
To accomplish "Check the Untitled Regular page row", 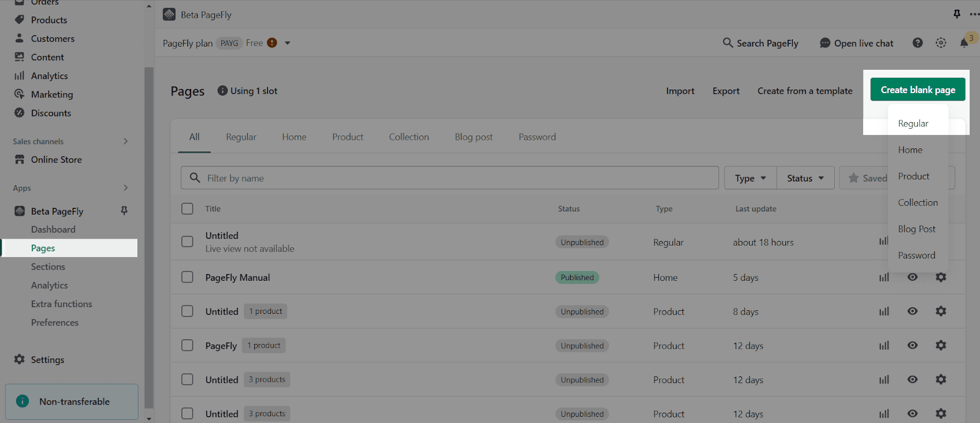I will click(187, 242).
